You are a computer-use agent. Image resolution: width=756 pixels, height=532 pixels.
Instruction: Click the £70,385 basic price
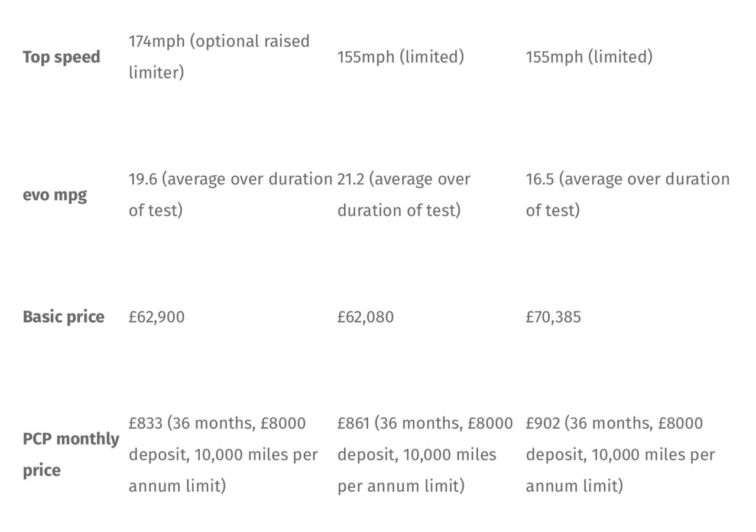tap(553, 317)
